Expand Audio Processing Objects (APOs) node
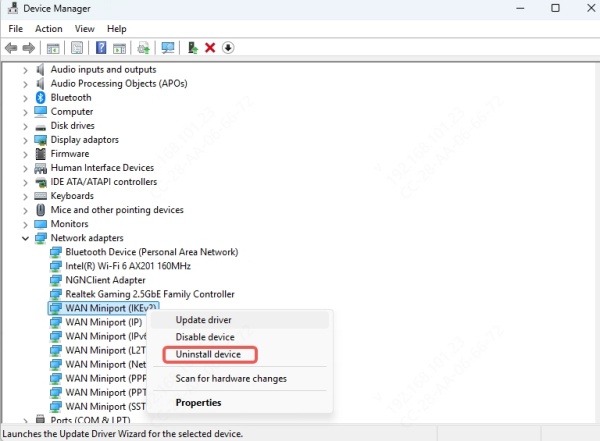The width and height of the screenshot is (600, 441). (25, 84)
